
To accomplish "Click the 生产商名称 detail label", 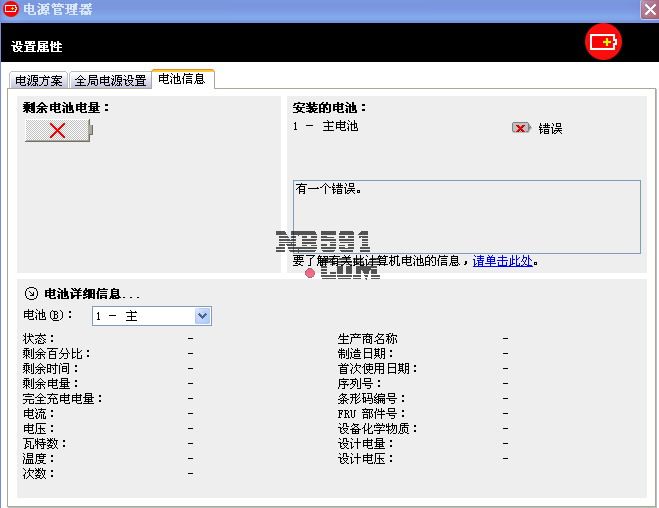I will pyautogui.click(x=367, y=339).
